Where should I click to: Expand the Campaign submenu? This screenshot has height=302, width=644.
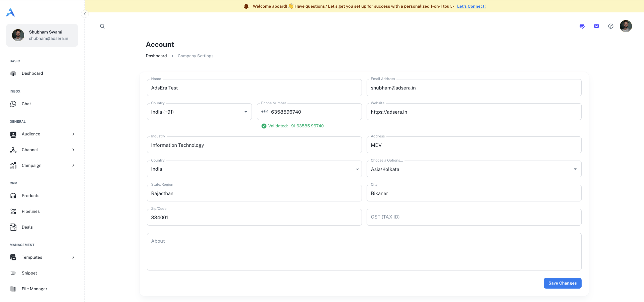pyautogui.click(x=73, y=165)
